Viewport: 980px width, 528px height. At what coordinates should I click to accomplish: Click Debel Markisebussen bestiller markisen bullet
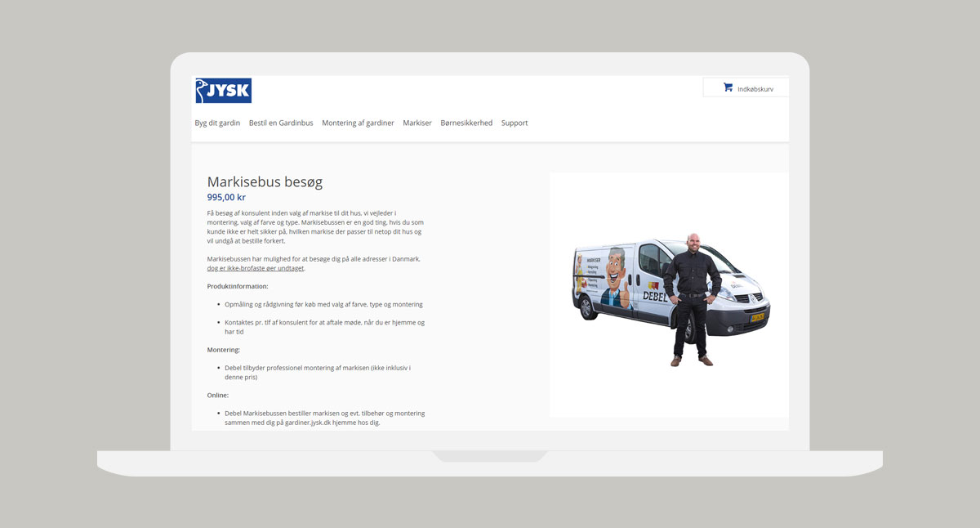pos(325,418)
